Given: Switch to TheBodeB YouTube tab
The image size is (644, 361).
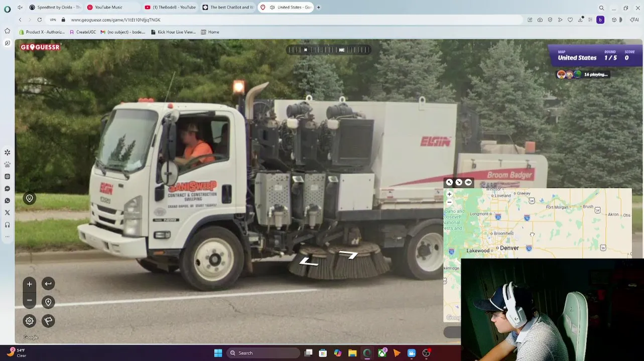Looking at the screenshot, I should click(171, 8).
